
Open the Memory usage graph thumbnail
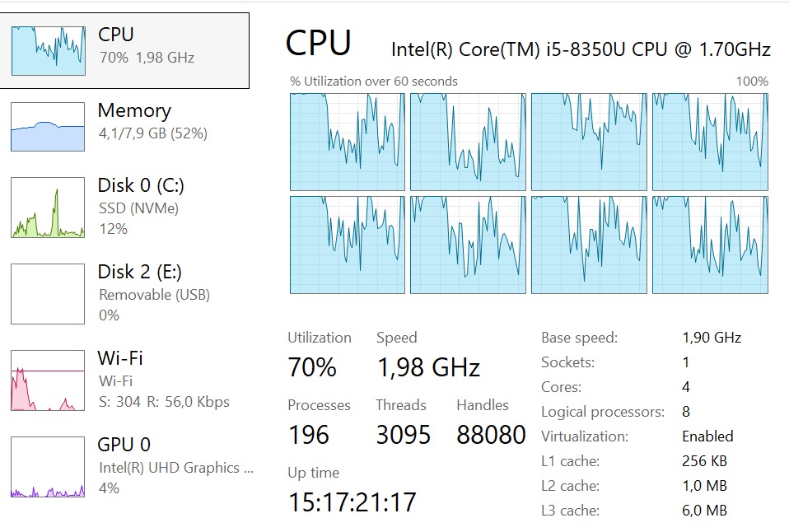[x=48, y=127]
